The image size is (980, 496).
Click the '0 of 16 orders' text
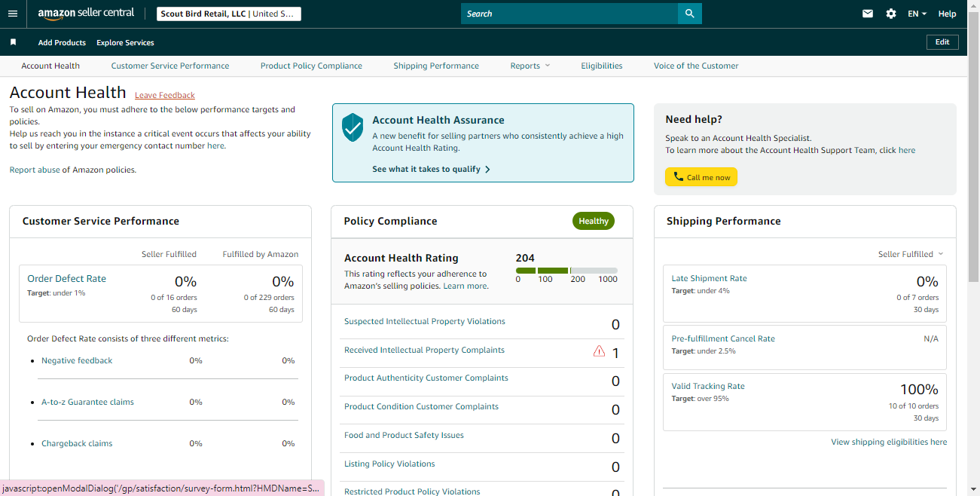(x=173, y=298)
